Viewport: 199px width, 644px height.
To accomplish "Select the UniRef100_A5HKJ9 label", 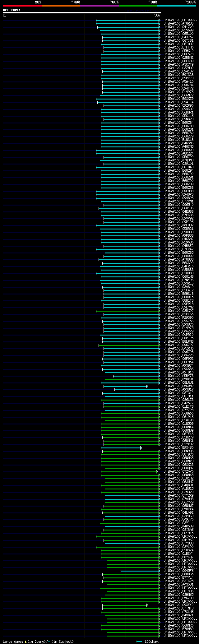I will (x=178, y=51).
